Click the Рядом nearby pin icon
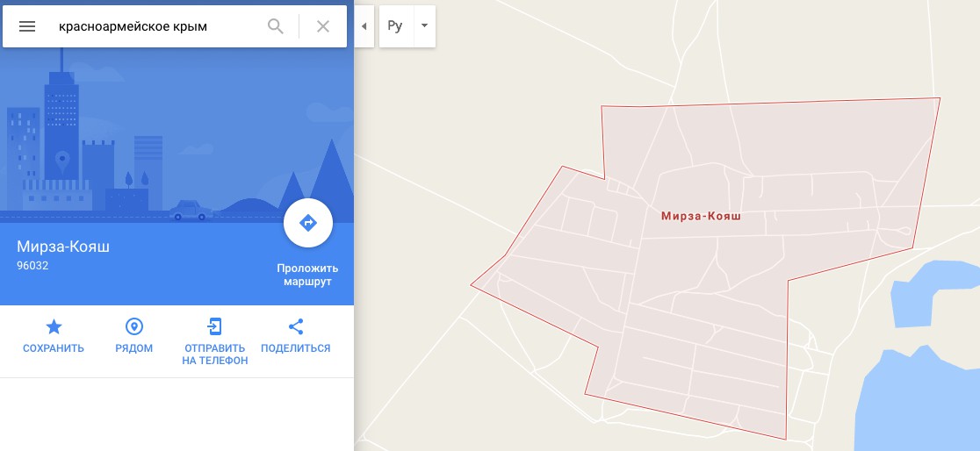Screen dimensions: 980x451 coord(133,326)
